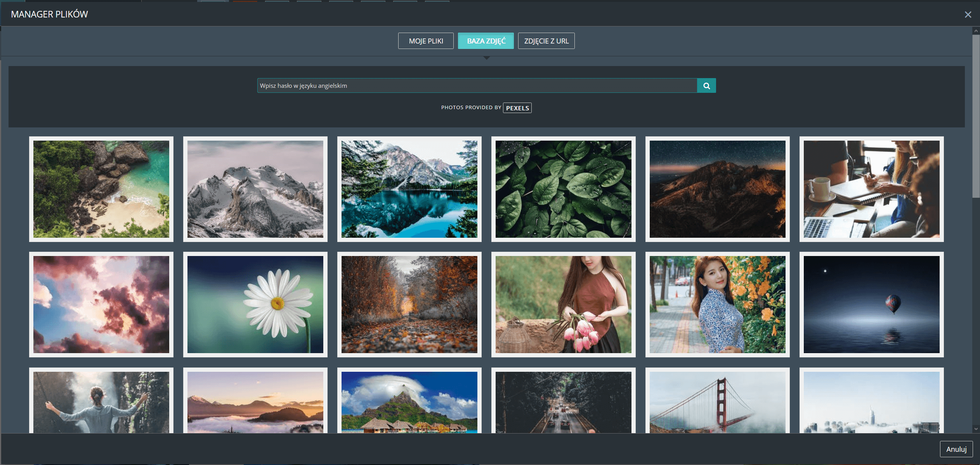Focus the English keyword search field
Viewport: 980px width, 465px height.
coord(477,86)
